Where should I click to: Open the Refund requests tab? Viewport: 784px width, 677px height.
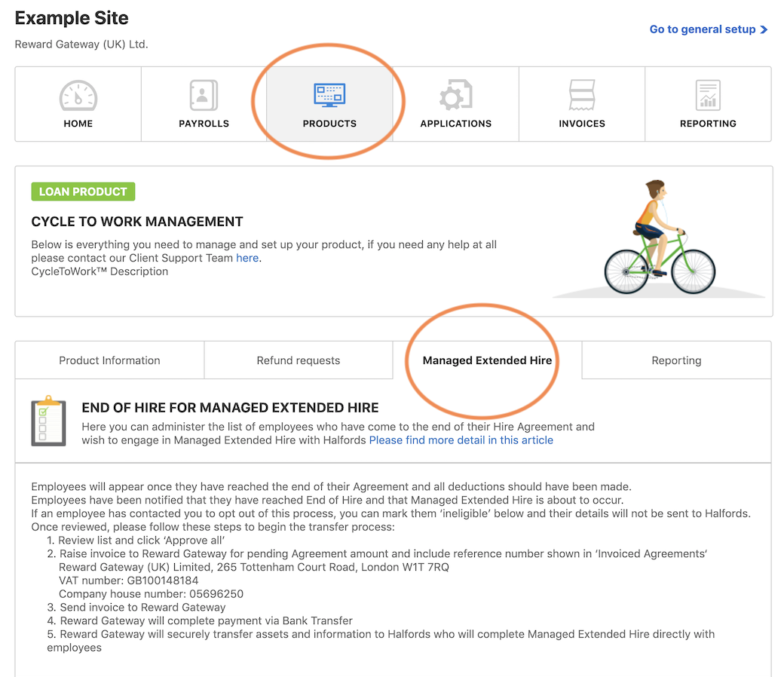click(299, 360)
